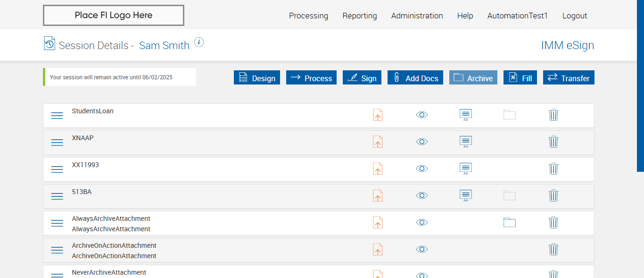Remove XX11993 with the trash icon
644x278 pixels.
click(x=553, y=168)
